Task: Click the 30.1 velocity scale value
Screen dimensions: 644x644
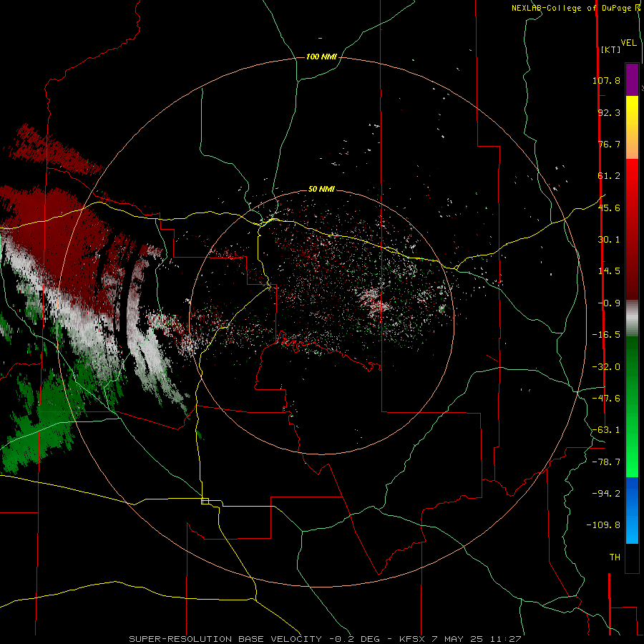Action: click(609, 240)
